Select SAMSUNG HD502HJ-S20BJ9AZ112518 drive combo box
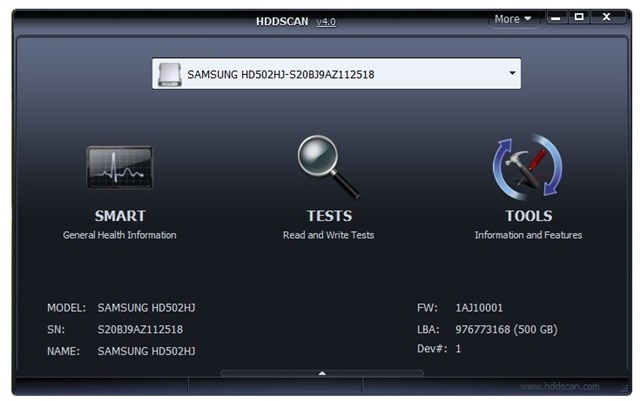Image resolution: width=640 pixels, height=401 pixels. (336, 74)
